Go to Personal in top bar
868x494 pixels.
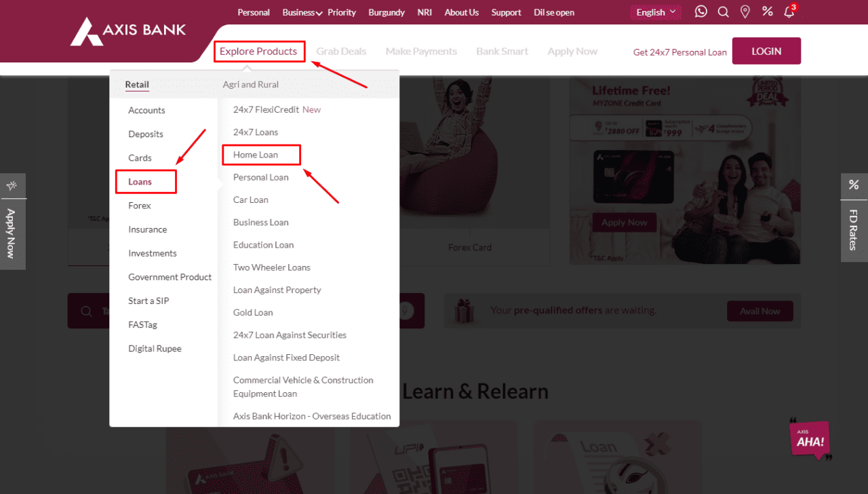click(254, 12)
